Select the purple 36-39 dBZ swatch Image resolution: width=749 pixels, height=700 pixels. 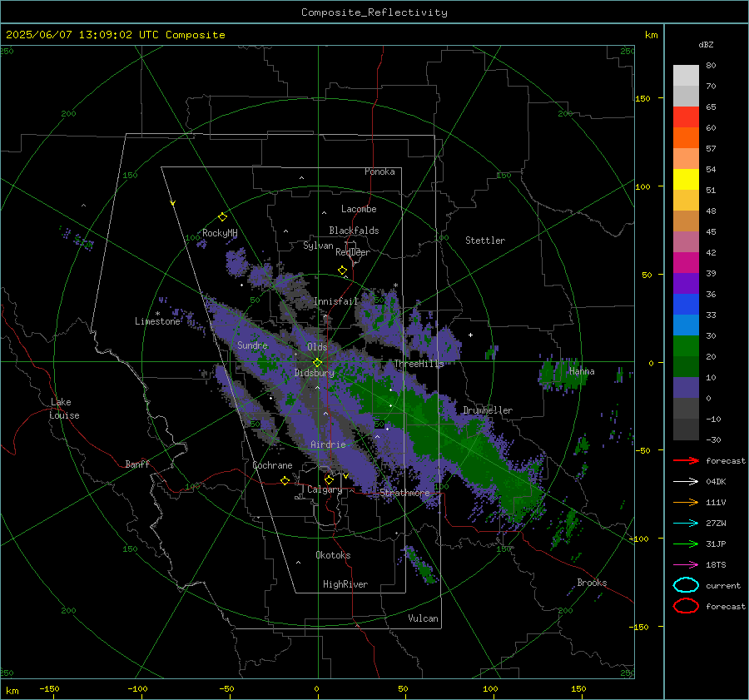point(686,284)
